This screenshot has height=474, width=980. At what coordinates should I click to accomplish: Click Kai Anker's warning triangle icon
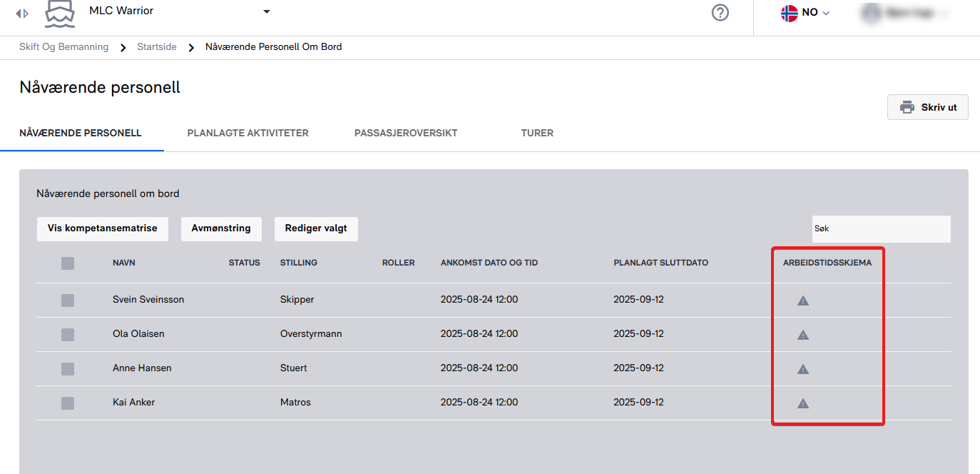click(x=802, y=403)
